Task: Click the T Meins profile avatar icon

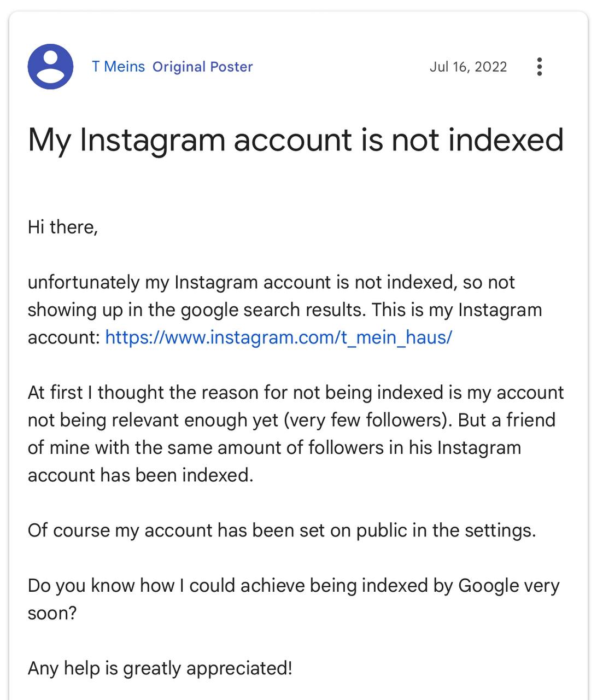Action: 50,67
